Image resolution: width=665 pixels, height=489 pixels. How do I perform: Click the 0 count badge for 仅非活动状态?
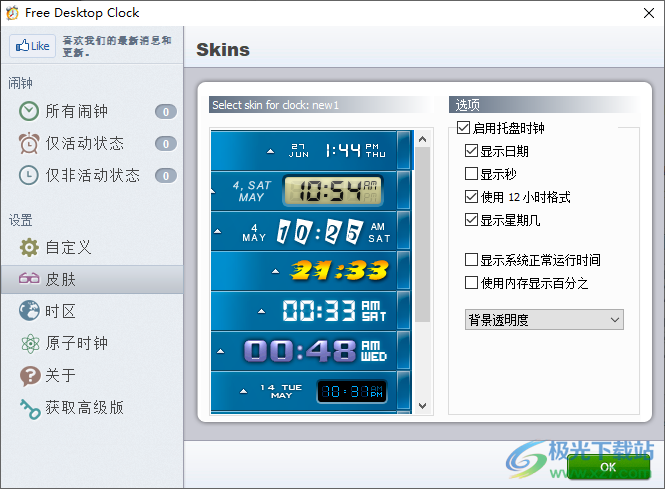pos(166,176)
